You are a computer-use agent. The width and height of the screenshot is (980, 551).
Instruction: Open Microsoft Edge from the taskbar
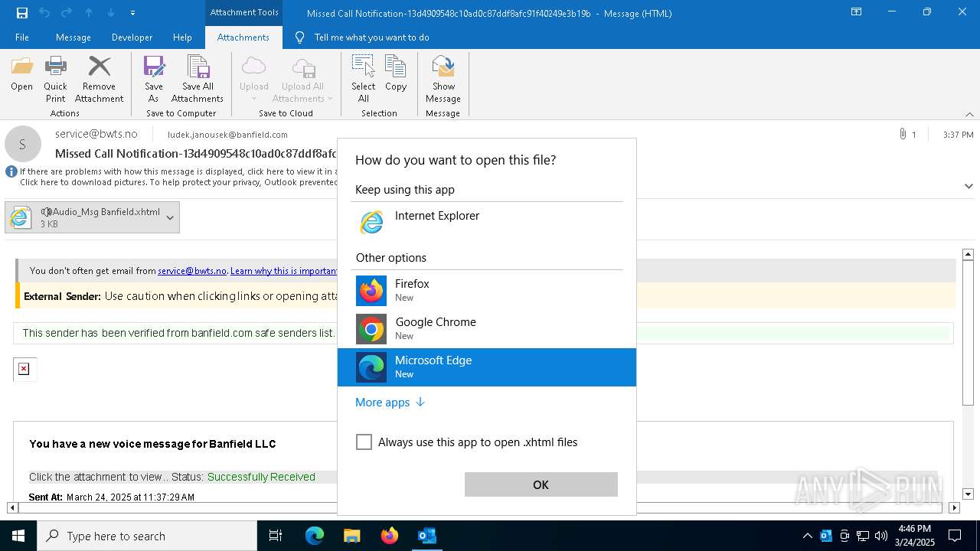[x=315, y=536]
